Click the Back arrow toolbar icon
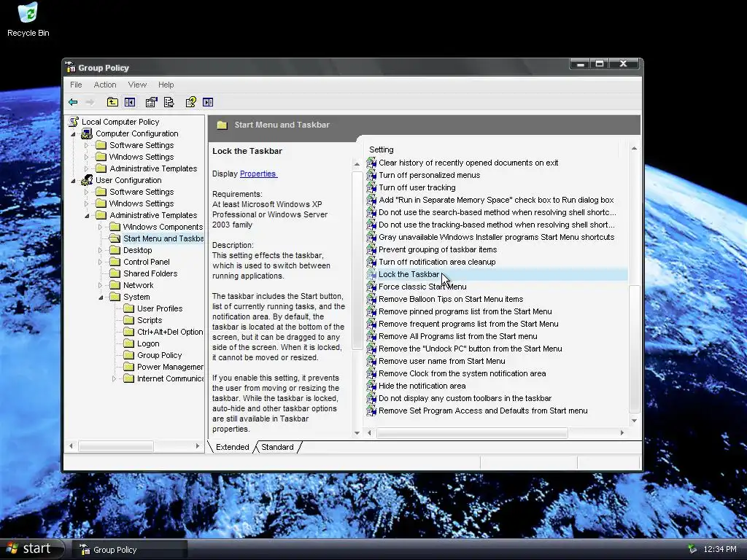 [x=73, y=102]
